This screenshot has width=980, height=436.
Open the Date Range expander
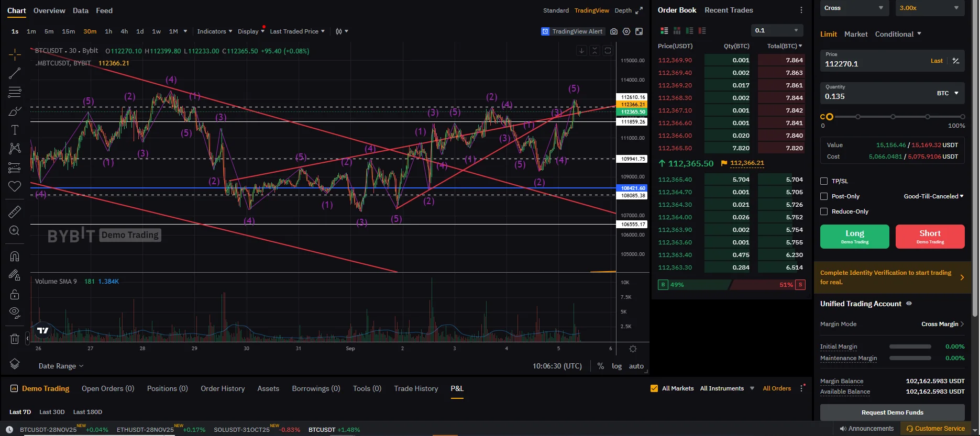(x=61, y=366)
